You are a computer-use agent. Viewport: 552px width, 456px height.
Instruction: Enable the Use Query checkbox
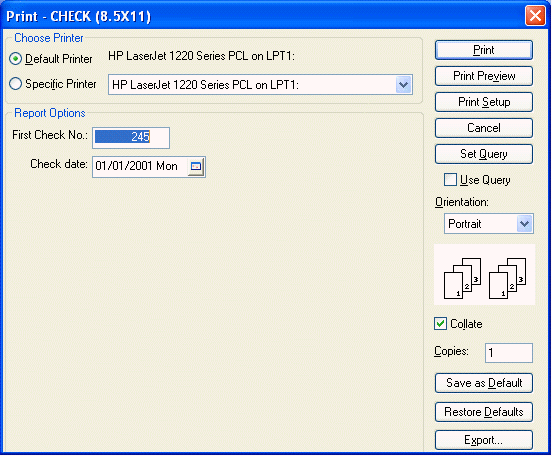450,180
